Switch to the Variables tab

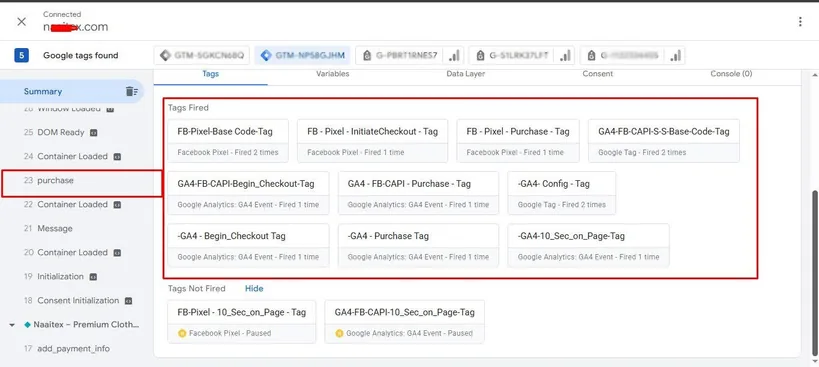tap(333, 74)
